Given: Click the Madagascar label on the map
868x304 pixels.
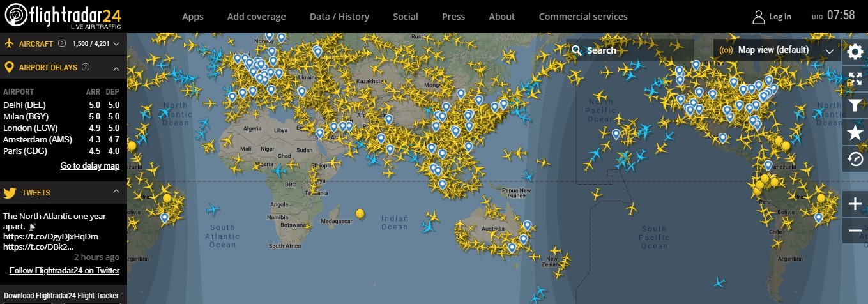Looking at the screenshot, I should [337, 221].
